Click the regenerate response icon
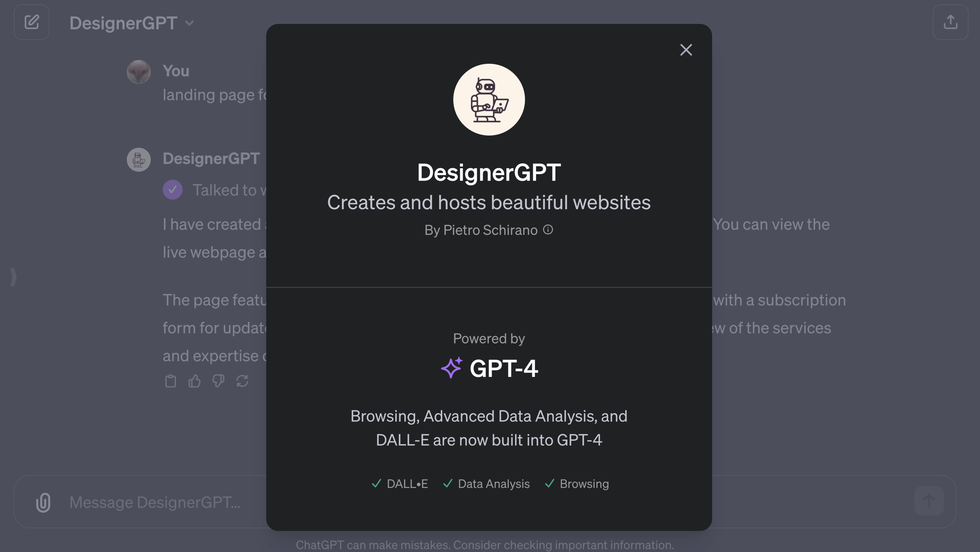 point(242,381)
